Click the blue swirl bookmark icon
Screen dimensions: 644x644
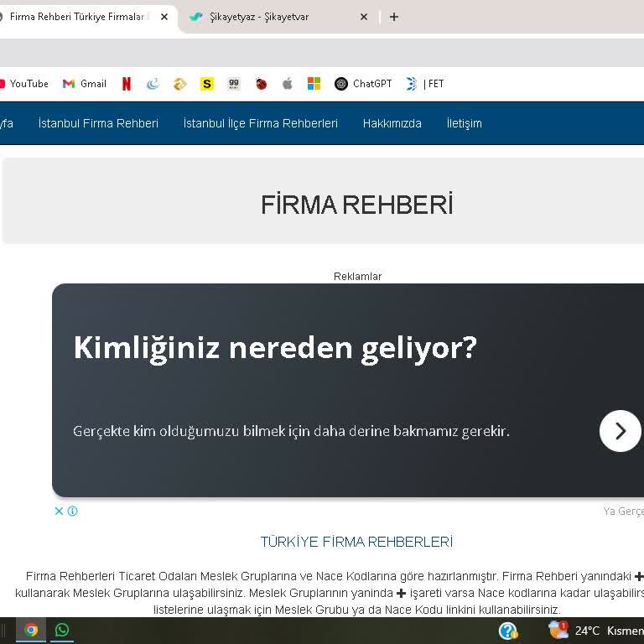(153, 84)
